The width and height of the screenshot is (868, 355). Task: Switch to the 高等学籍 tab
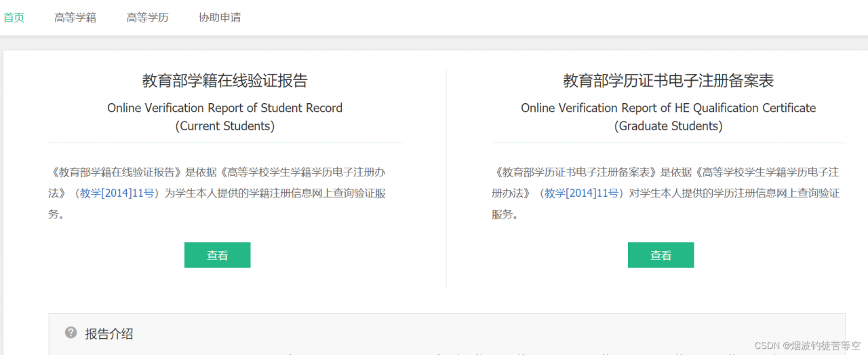pyautogui.click(x=75, y=18)
